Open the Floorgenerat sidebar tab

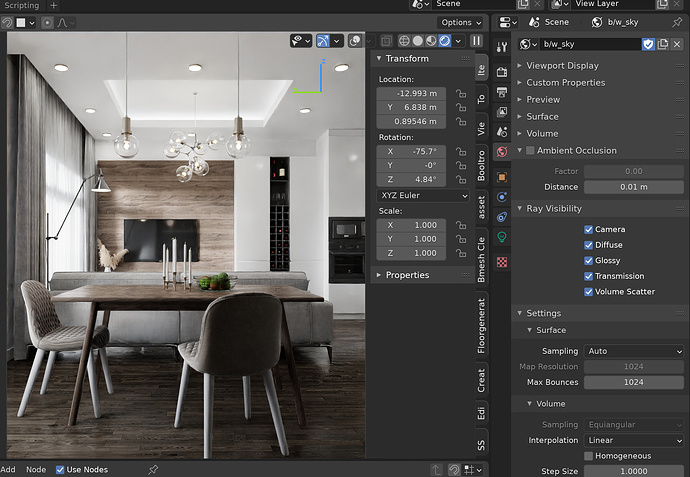pos(481,326)
